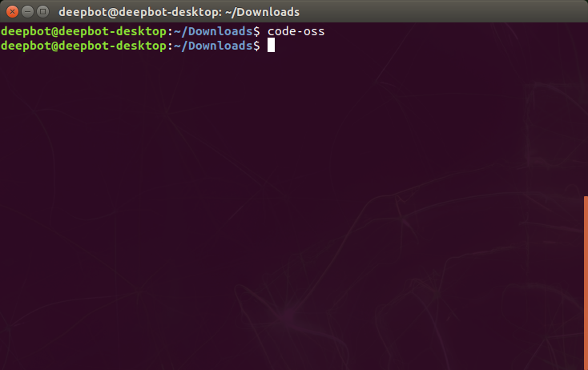Click the orange terminal scrollbar thumb
Viewport: 588px width, 370px height.
coord(586,283)
